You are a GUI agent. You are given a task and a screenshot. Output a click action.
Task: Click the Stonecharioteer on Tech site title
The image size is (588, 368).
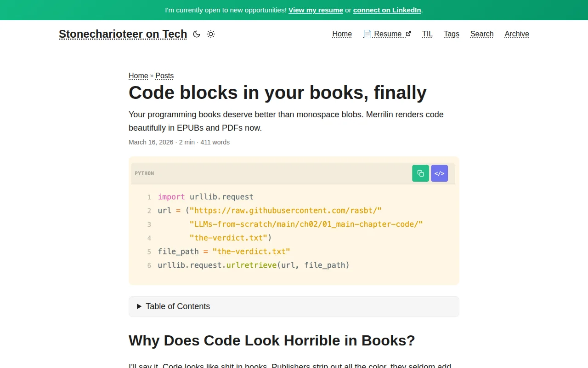pyautogui.click(x=123, y=34)
